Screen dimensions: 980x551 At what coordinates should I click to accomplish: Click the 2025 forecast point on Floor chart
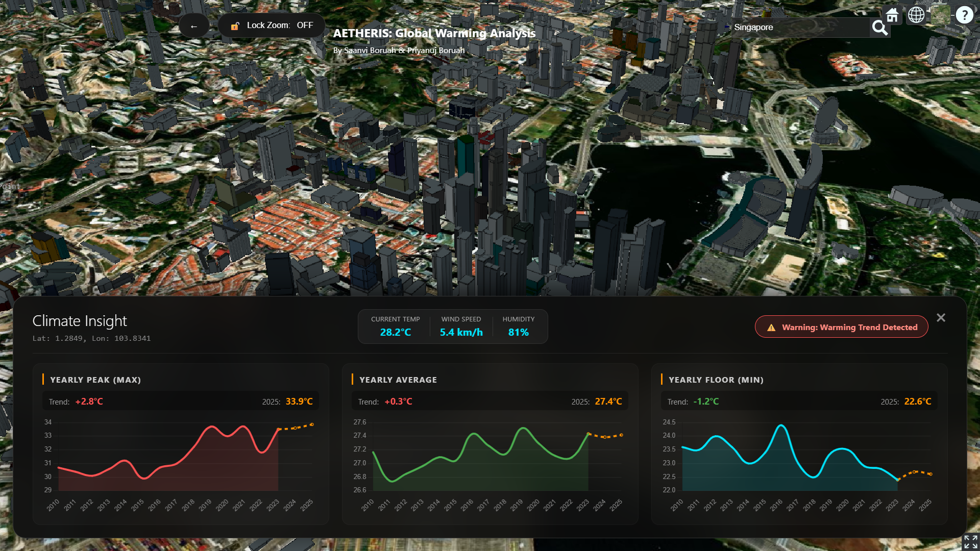click(930, 474)
